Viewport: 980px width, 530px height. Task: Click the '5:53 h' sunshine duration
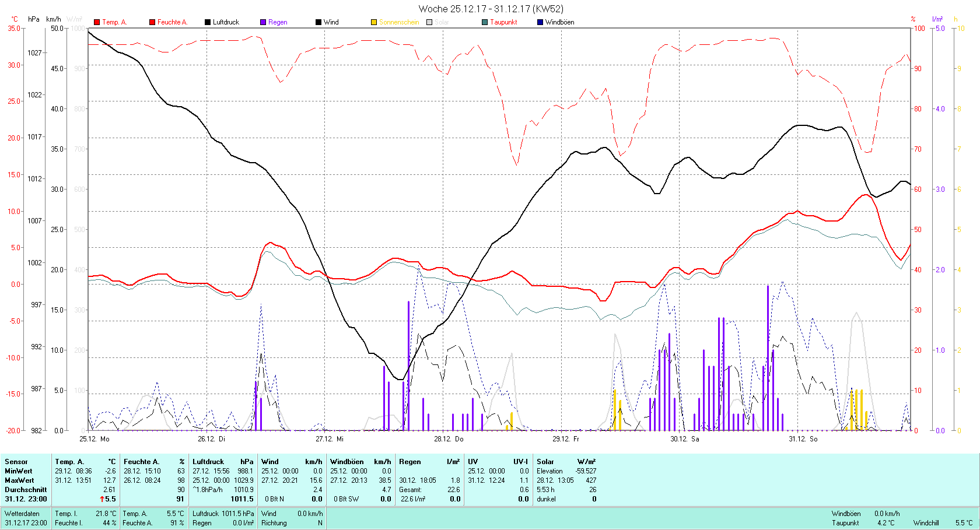tap(545, 490)
